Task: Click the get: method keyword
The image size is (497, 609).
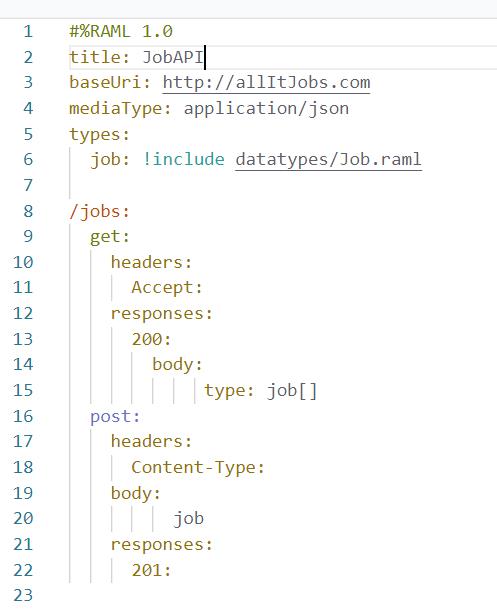Action: click(x=110, y=237)
